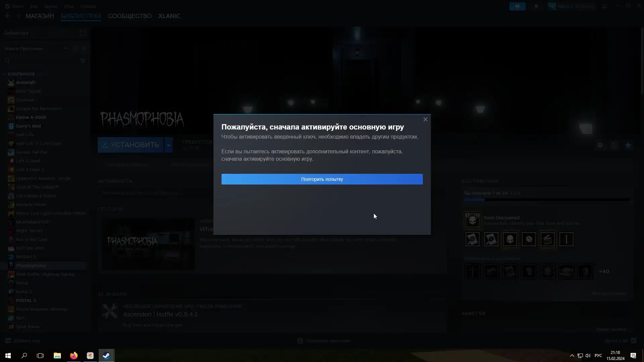Click the game info icon

tap(614, 145)
